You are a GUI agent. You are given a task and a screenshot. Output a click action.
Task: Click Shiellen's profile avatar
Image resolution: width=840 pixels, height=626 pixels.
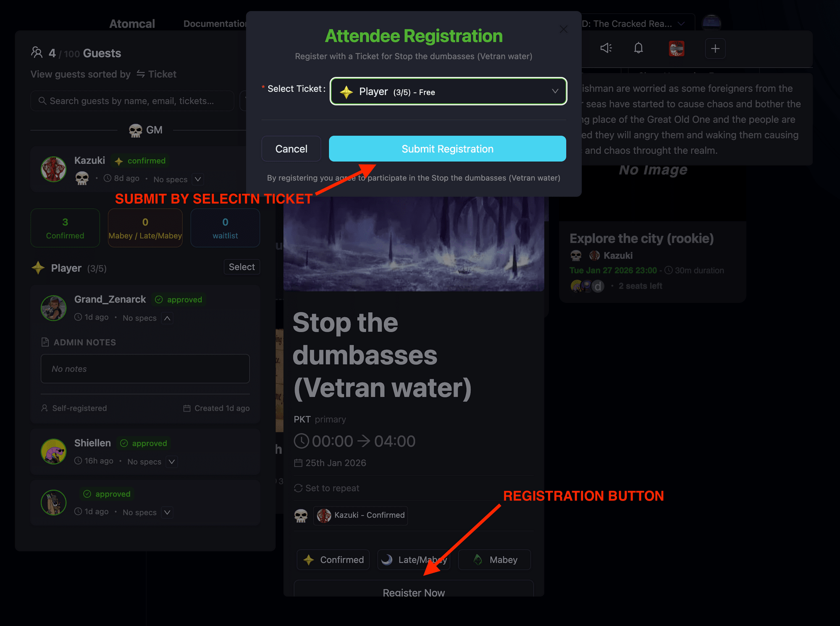(x=54, y=452)
